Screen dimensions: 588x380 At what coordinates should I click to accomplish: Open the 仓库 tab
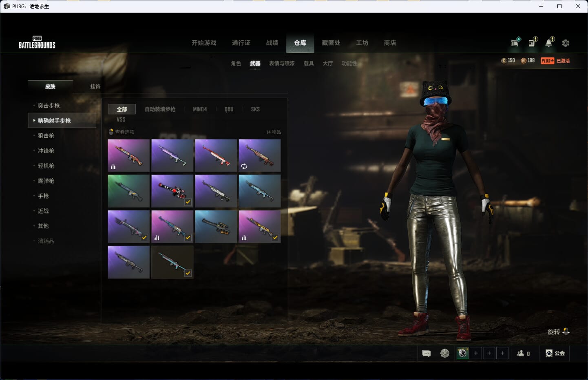(x=300, y=43)
